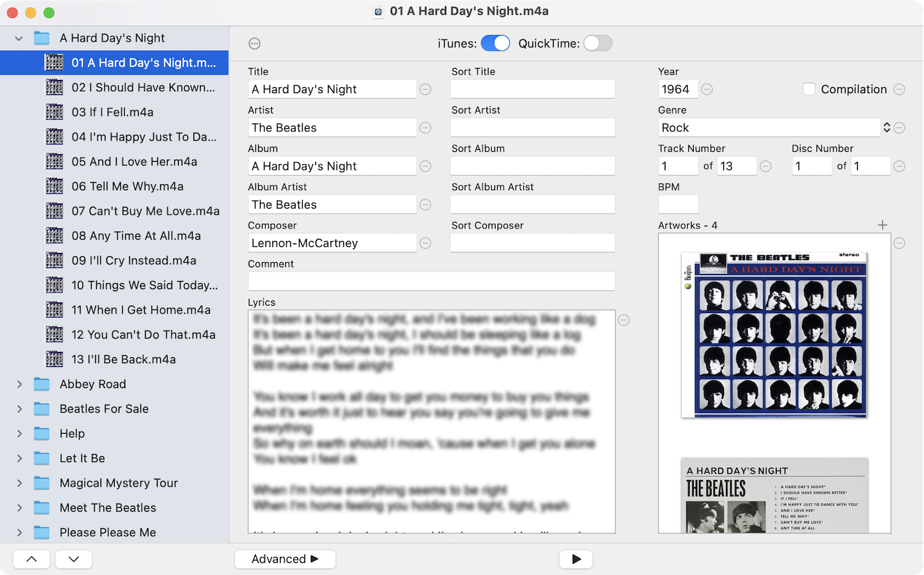Click the minus icon beside Compilation checkbox
The width and height of the screenshot is (924, 575).
899,89
